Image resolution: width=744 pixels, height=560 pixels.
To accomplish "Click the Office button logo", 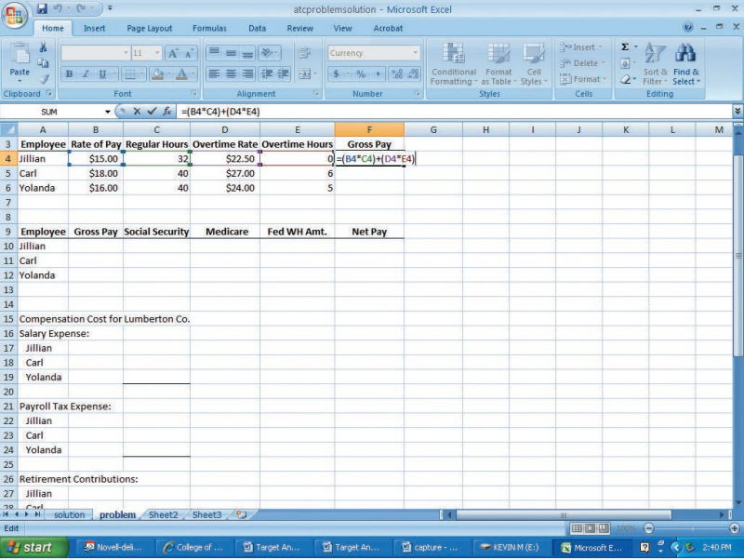I will pos(16,16).
